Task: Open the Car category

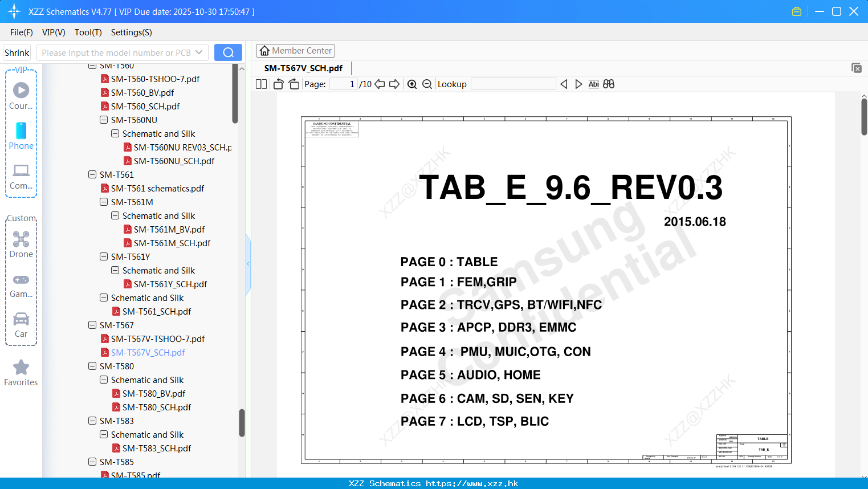Action: click(21, 325)
